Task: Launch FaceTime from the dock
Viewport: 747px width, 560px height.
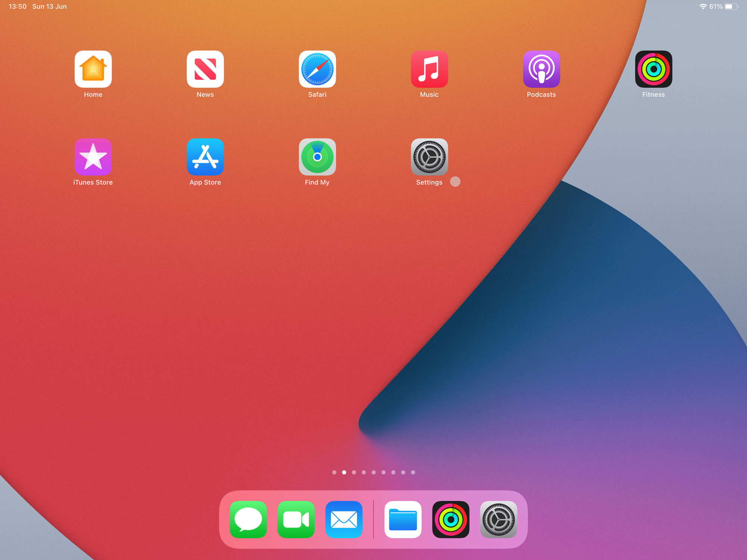Action: (x=296, y=519)
